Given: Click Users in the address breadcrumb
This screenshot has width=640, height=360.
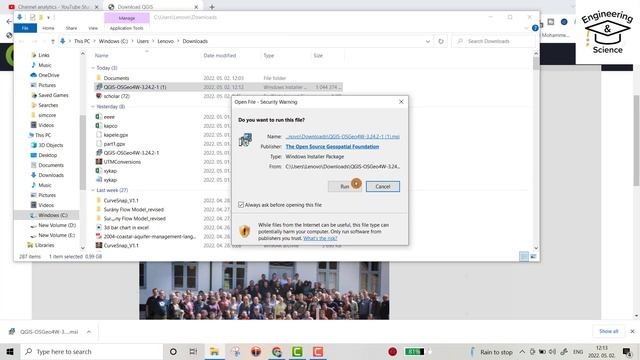Looking at the screenshot, I should click(142, 41).
